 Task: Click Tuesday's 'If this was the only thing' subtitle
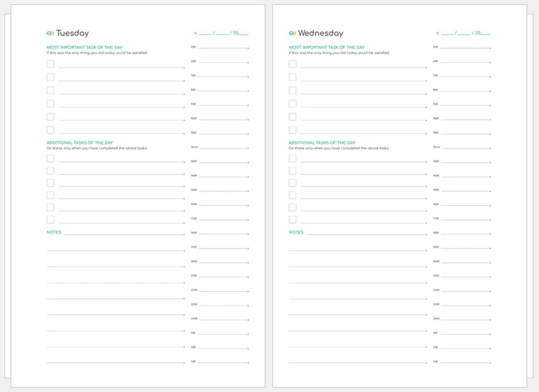pos(97,53)
